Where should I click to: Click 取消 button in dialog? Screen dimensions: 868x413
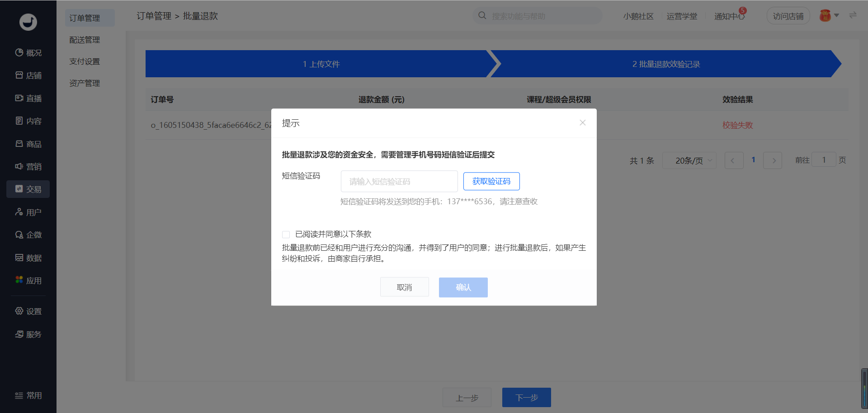coord(405,287)
